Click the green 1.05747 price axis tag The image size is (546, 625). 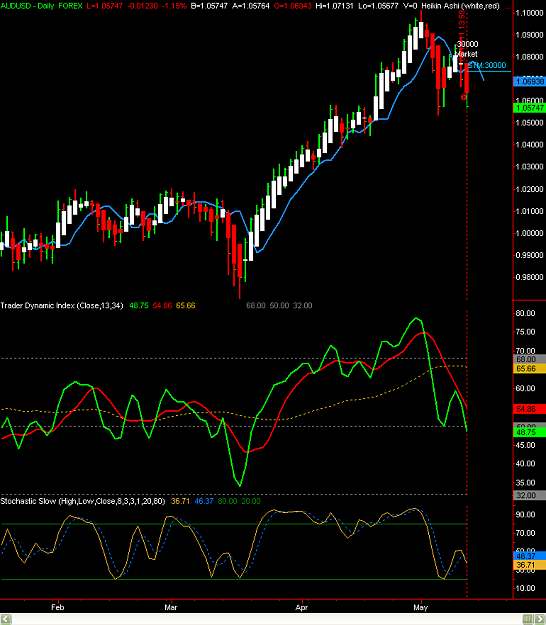pos(530,108)
